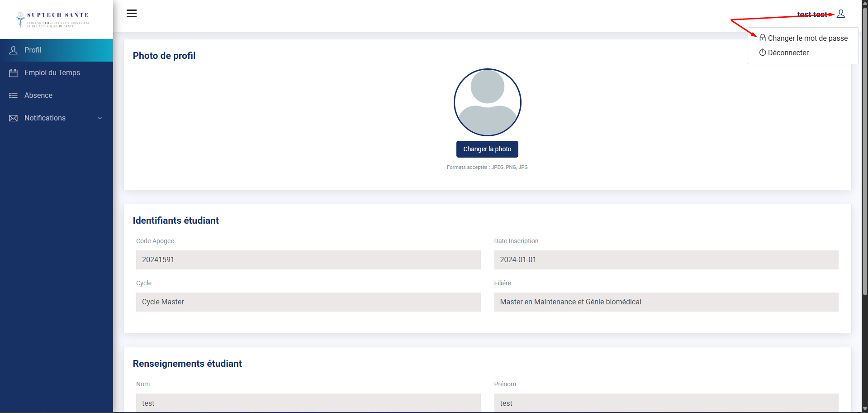Click the padlock icon in the dropdown
The width and height of the screenshot is (868, 413).
(x=763, y=38)
